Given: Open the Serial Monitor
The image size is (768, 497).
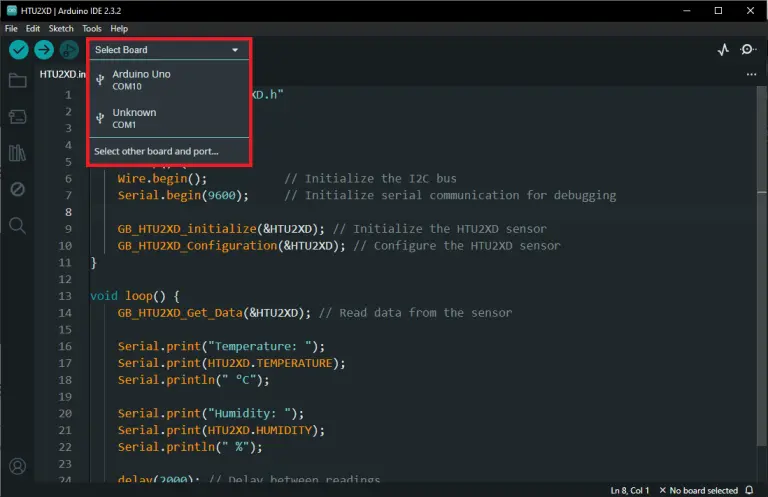Looking at the screenshot, I should coord(748,49).
